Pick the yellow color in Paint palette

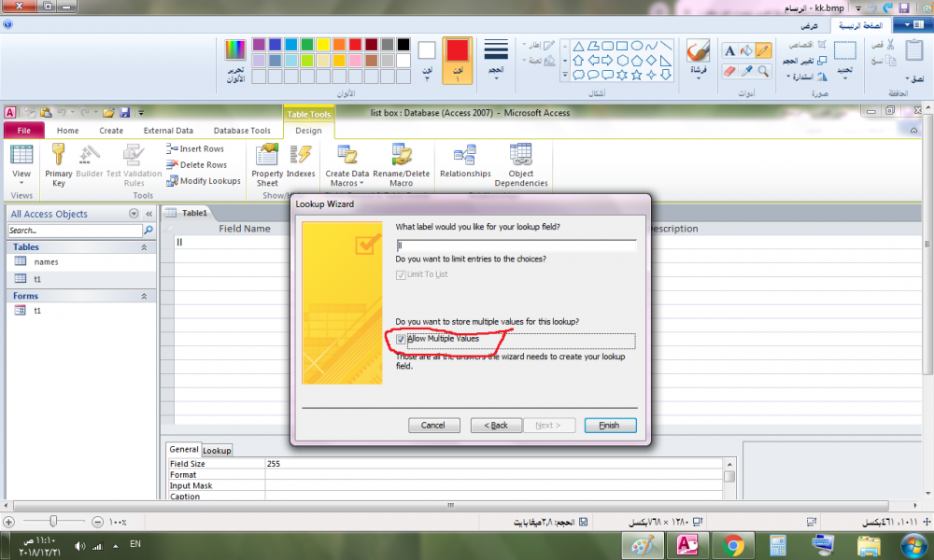323,45
